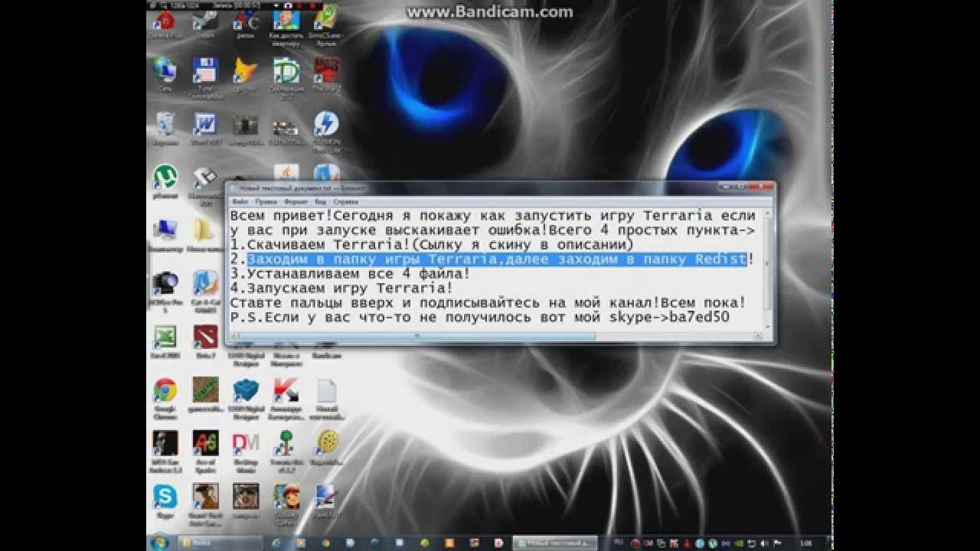Open the Network globe desktop icon

[165, 70]
